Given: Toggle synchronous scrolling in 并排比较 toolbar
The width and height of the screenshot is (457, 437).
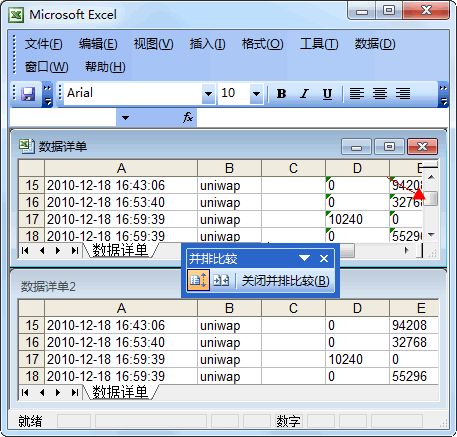Looking at the screenshot, I should [x=198, y=280].
